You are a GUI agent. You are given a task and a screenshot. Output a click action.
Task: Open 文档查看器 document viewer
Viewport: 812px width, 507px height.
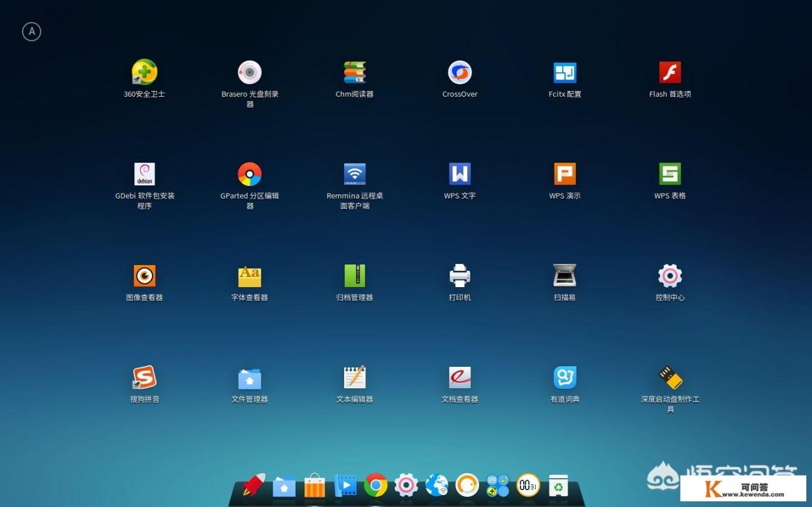460,378
